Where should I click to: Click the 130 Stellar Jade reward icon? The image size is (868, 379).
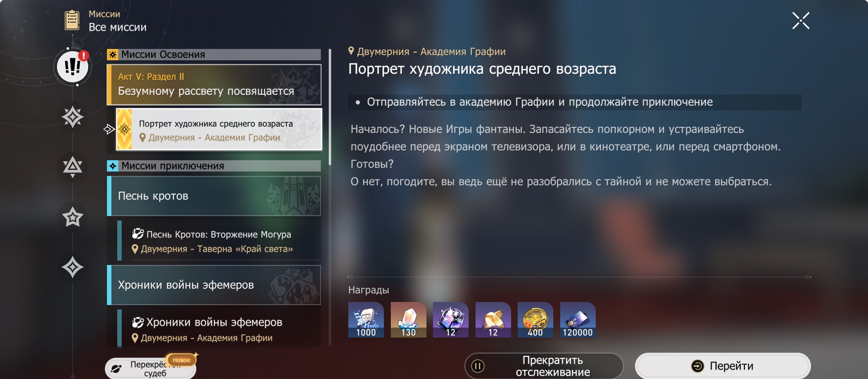click(408, 320)
